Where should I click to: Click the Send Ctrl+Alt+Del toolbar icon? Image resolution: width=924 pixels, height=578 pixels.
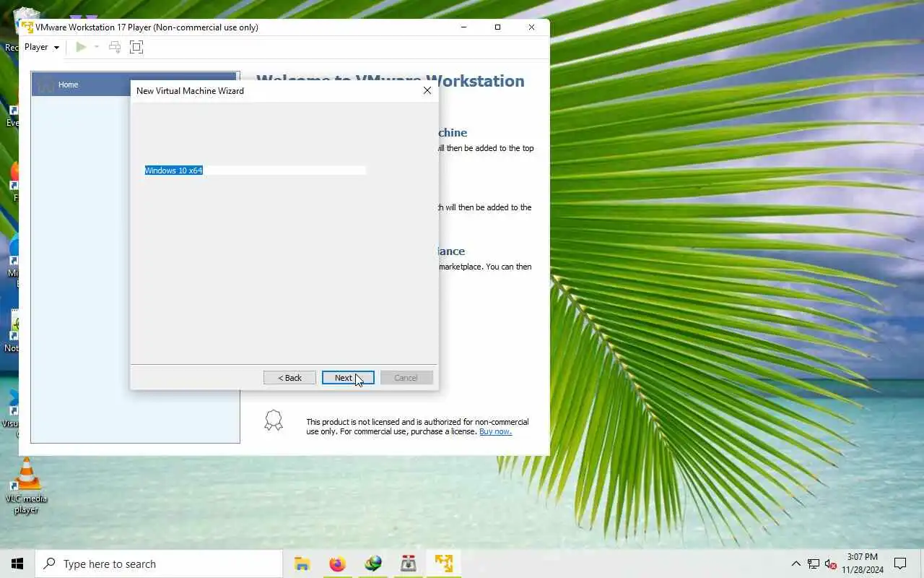point(115,47)
